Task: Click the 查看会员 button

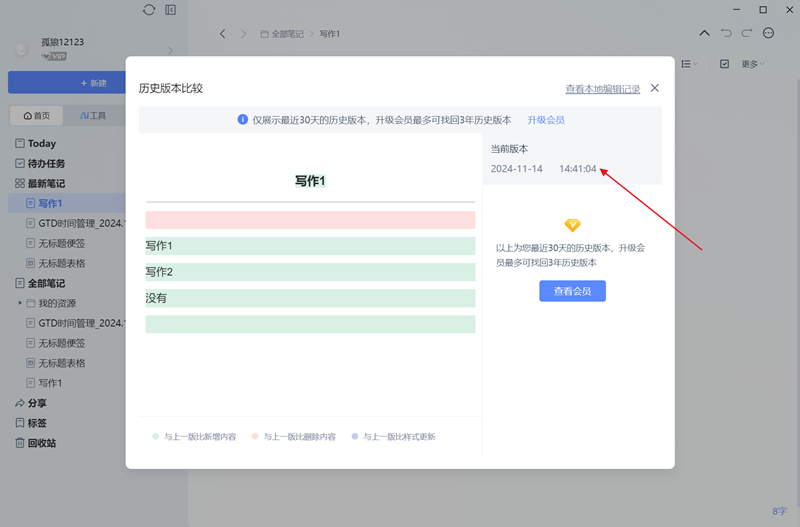Action: 572,291
